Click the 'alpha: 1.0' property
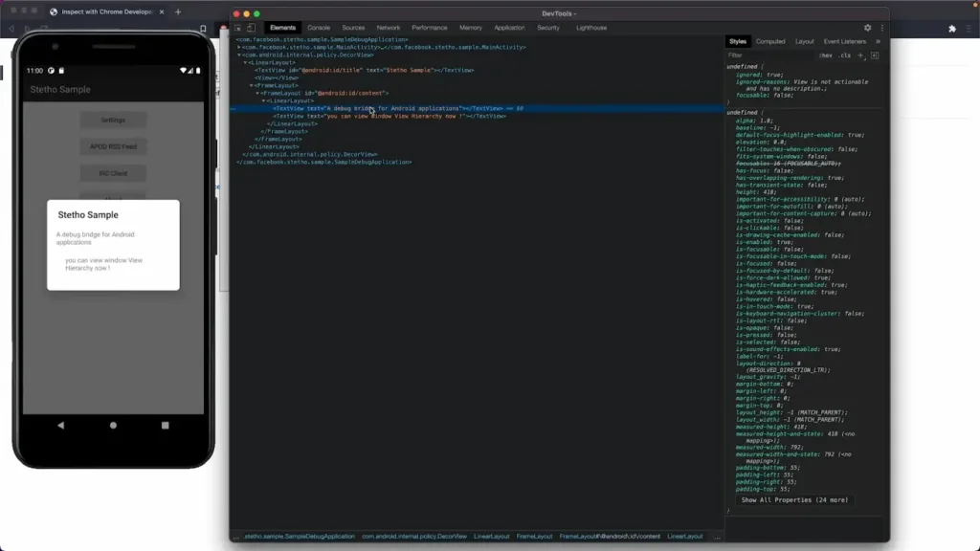Screen dimensions: 980x551 [754, 121]
